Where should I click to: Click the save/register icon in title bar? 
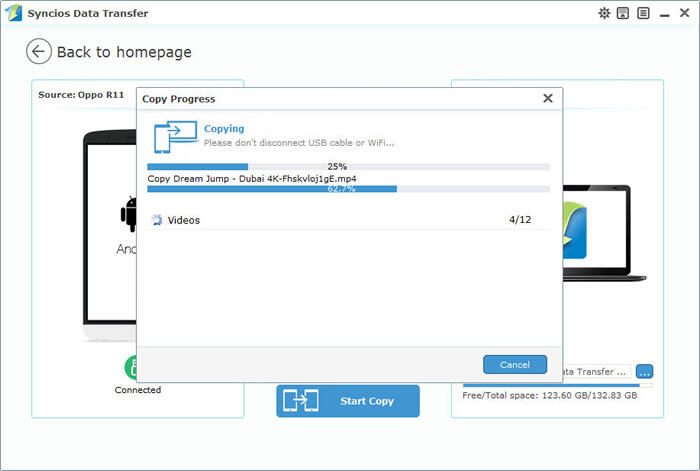pos(622,13)
